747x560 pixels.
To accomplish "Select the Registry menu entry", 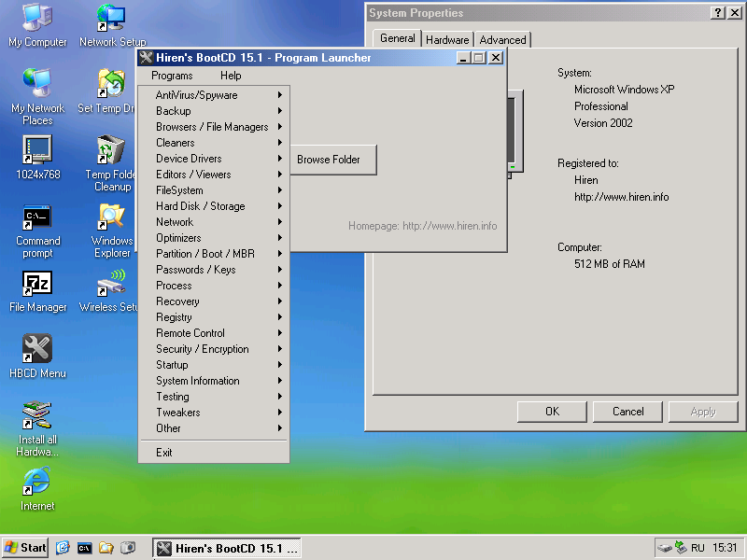I will pyautogui.click(x=214, y=317).
